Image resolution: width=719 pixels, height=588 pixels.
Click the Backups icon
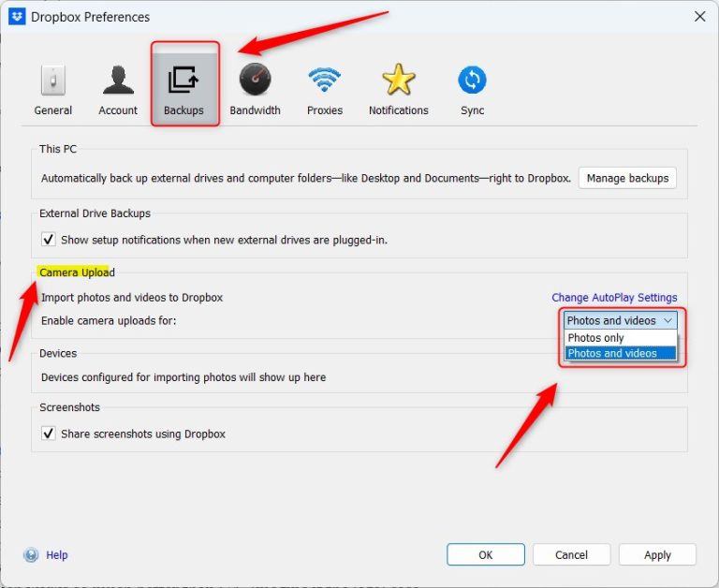183,81
